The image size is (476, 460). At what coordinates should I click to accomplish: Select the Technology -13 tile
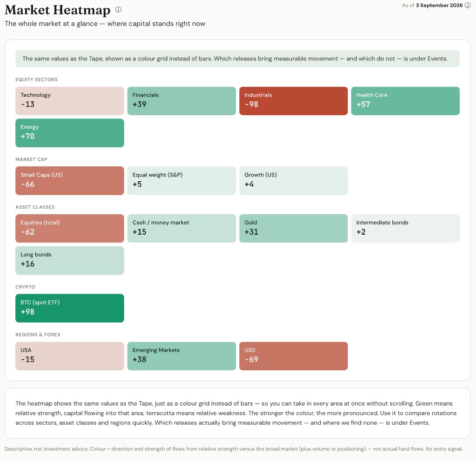[70, 101]
